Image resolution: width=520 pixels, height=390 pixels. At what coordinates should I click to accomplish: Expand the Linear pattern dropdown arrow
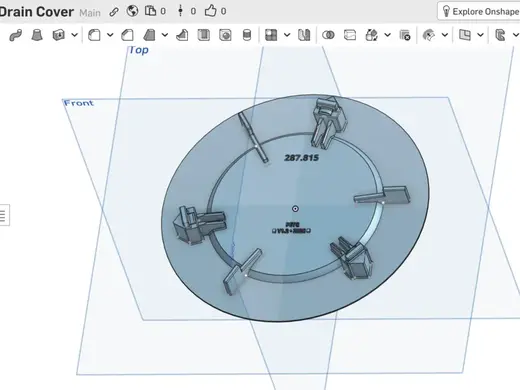pos(287,35)
